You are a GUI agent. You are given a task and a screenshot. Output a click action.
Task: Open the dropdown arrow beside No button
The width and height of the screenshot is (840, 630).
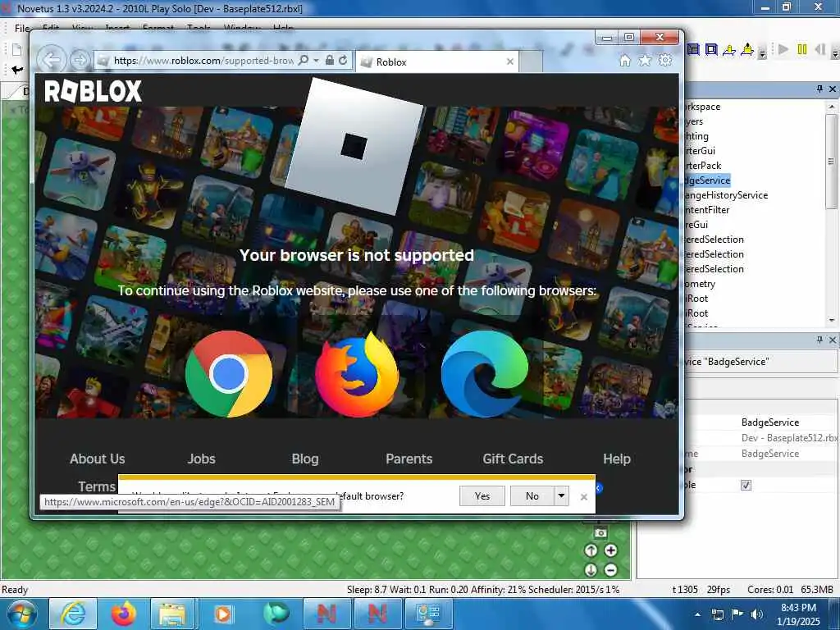(x=561, y=496)
